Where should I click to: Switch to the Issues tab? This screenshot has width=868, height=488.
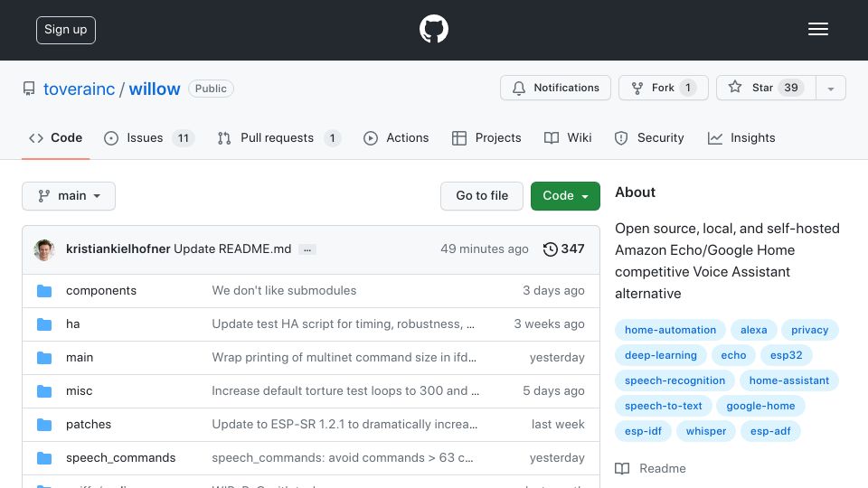[149, 137]
